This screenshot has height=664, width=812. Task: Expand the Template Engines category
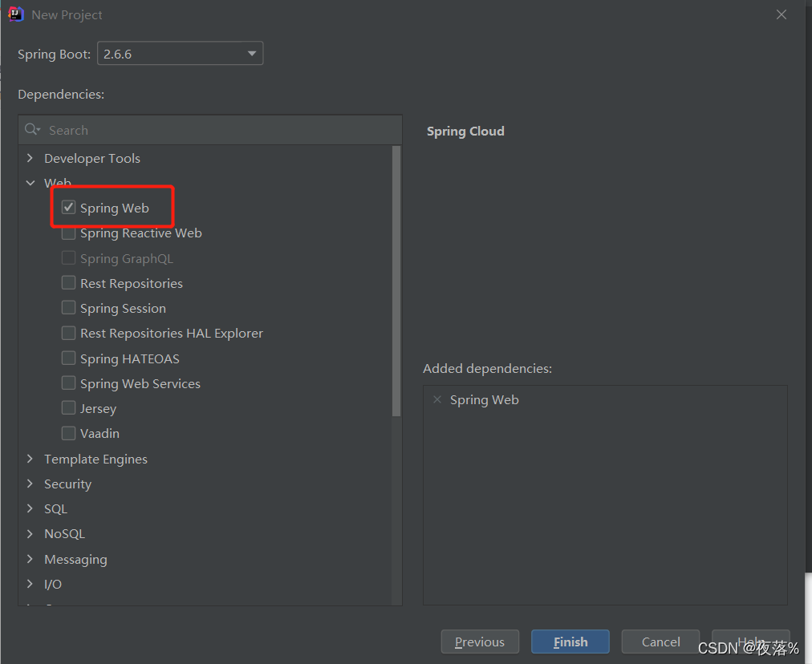30,459
